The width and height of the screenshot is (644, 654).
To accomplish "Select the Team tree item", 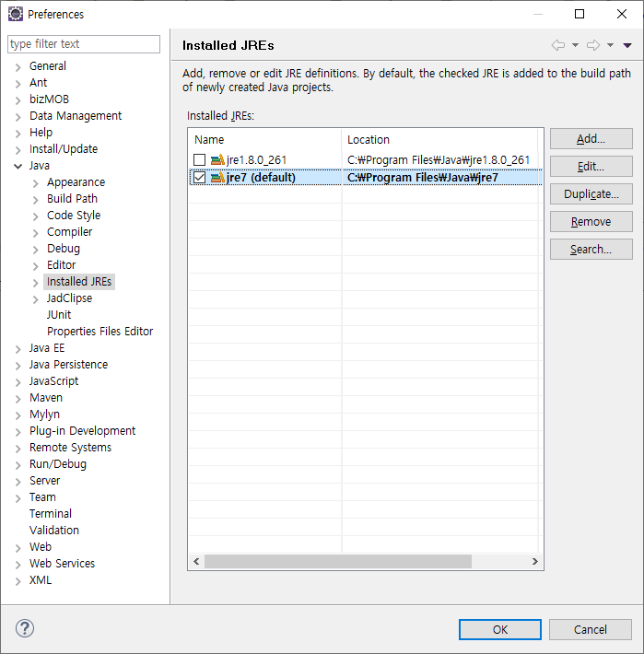I will [x=42, y=497].
